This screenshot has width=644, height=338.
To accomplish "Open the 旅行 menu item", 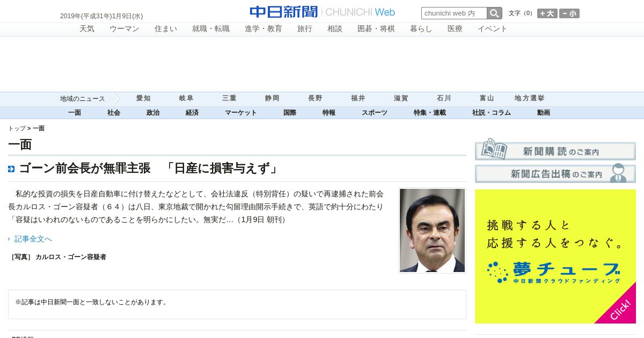I will coord(305,29).
